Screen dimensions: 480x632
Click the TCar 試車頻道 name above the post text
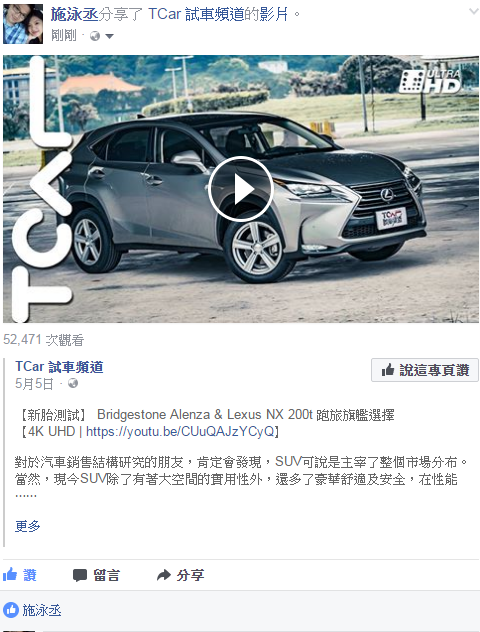coord(59,367)
